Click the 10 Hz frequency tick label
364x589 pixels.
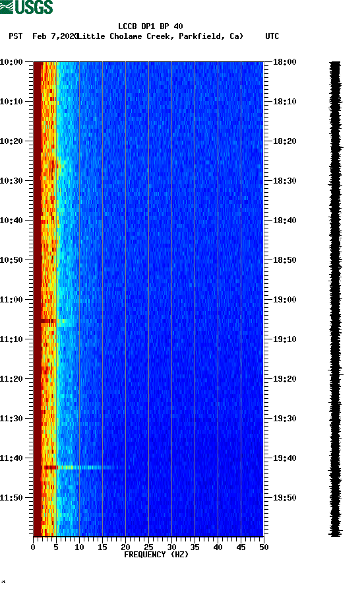(x=79, y=547)
